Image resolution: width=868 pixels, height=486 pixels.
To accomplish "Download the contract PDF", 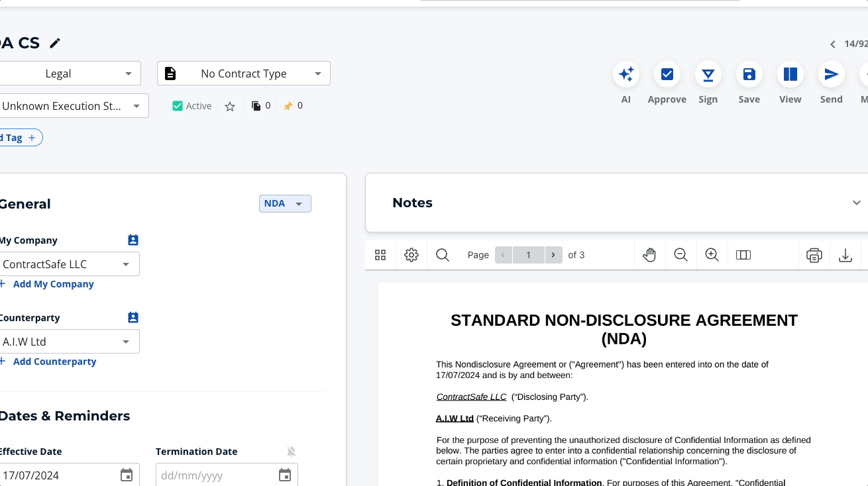I will 845,254.
